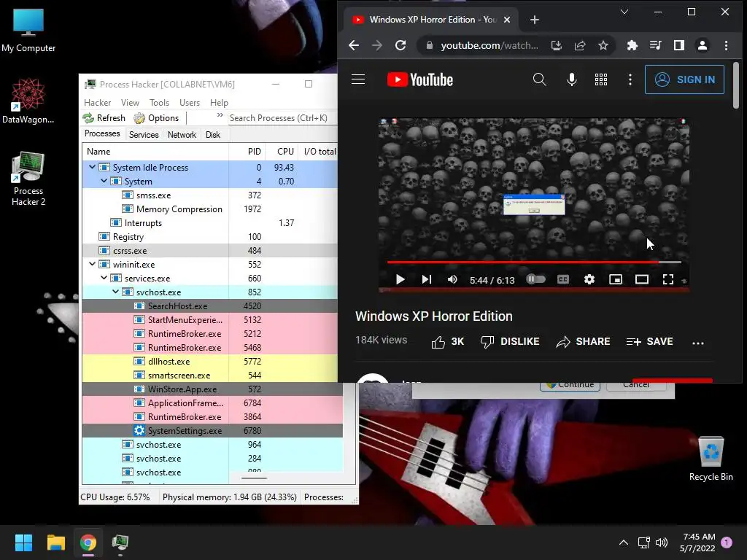This screenshot has height=560, width=747.
Task: Open the taskbar volume icon
Action: pyautogui.click(x=661, y=542)
